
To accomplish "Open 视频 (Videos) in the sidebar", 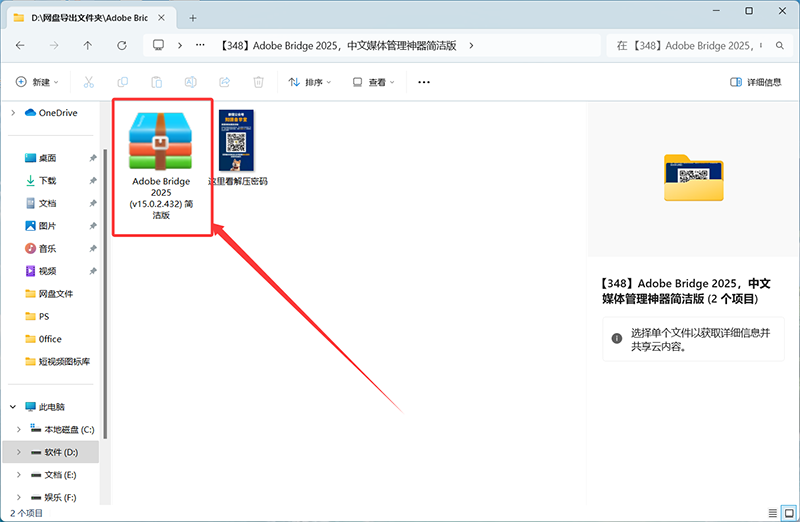I will (x=41, y=271).
